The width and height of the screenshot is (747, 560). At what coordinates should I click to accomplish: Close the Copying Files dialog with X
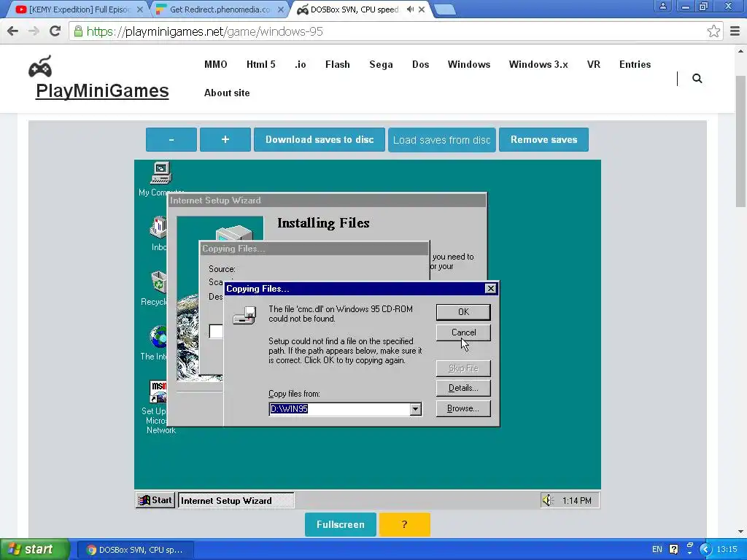tap(490, 289)
